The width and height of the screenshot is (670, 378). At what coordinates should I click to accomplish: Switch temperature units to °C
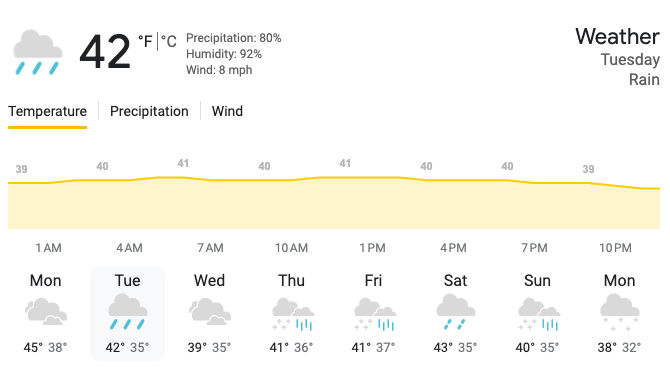tap(169, 41)
